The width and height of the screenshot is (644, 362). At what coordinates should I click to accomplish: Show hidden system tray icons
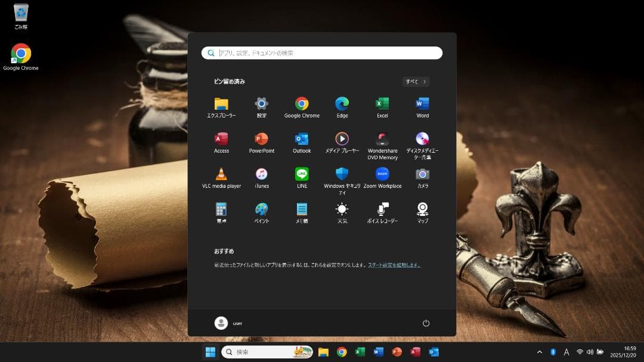click(x=539, y=352)
